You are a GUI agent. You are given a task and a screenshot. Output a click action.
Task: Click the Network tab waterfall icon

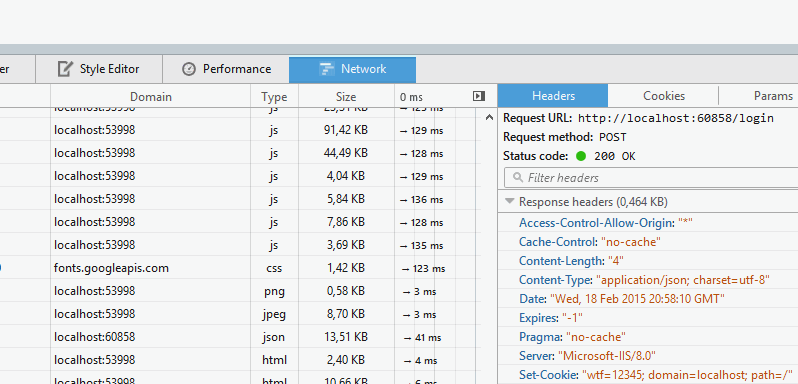coord(326,69)
